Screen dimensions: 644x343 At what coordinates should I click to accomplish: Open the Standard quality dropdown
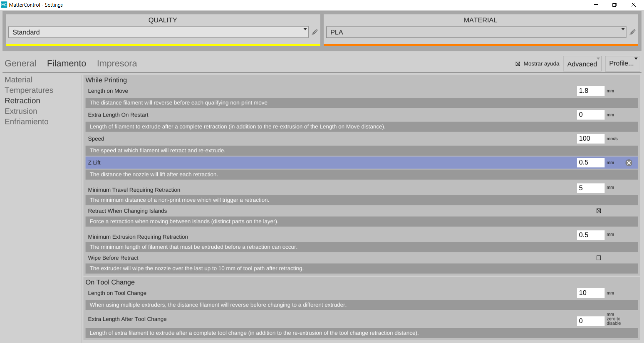158,32
